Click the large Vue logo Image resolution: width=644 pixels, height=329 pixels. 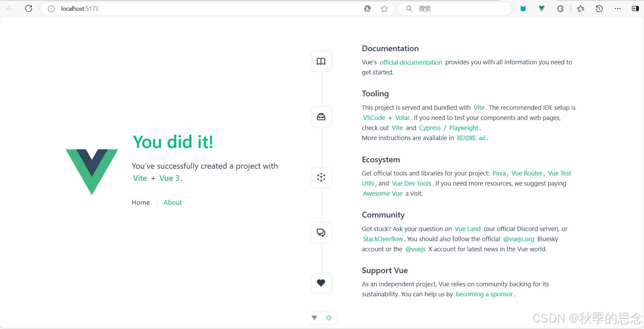pos(92,172)
